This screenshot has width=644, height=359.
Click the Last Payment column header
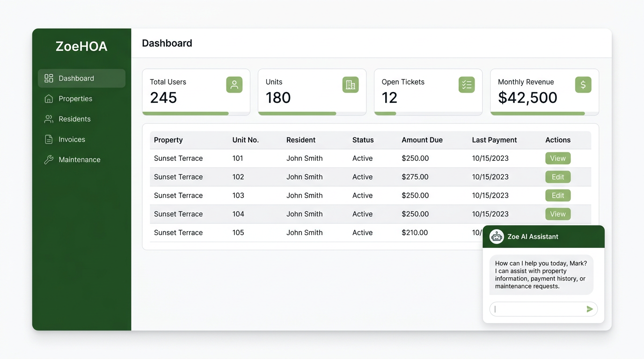click(x=495, y=140)
